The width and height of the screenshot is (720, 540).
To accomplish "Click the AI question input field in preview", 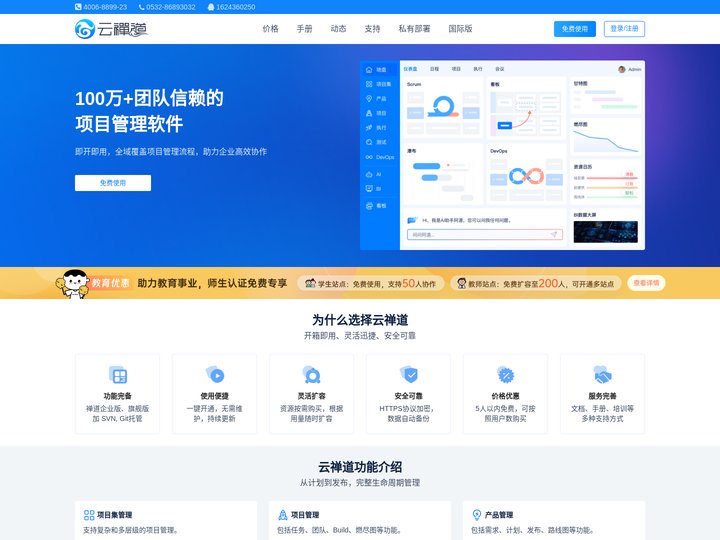I will (x=485, y=235).
